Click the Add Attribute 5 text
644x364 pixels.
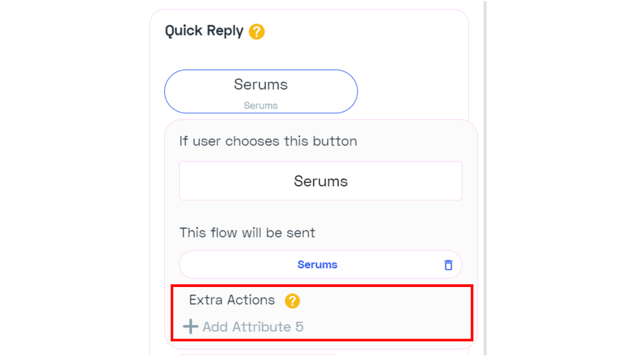[253, 327]
